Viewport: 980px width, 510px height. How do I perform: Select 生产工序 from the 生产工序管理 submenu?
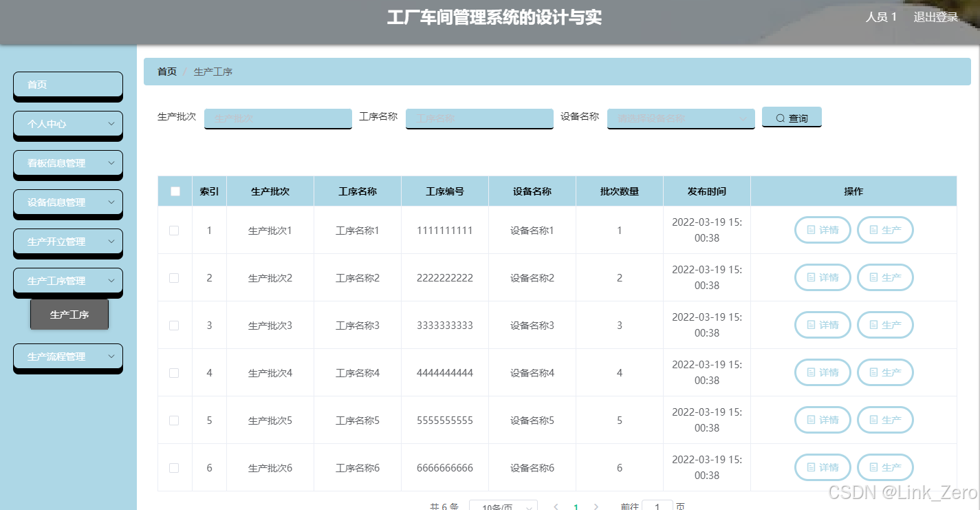tap(69, 315)
